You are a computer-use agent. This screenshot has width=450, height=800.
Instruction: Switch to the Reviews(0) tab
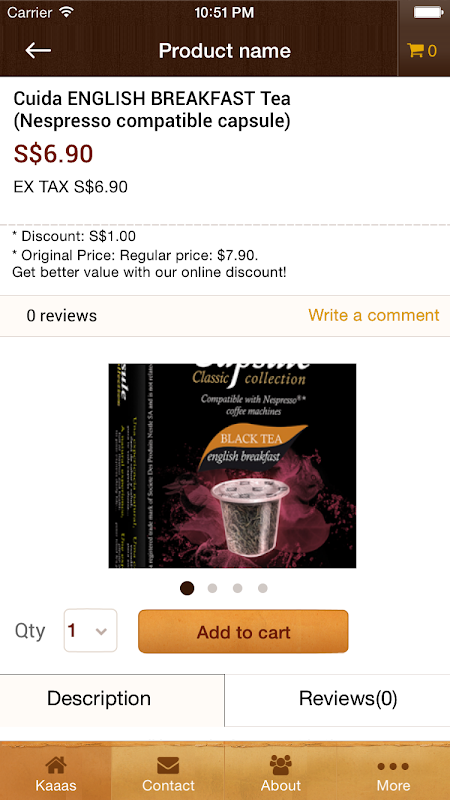pyautogui.click(x=337, y=700)
